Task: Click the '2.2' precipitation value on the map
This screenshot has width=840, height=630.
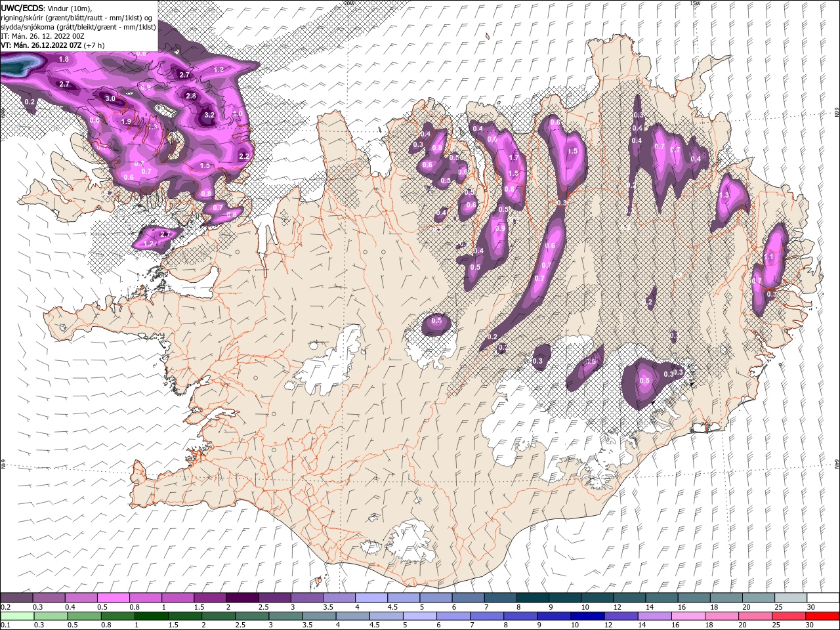Action: [x=244, y=156]
